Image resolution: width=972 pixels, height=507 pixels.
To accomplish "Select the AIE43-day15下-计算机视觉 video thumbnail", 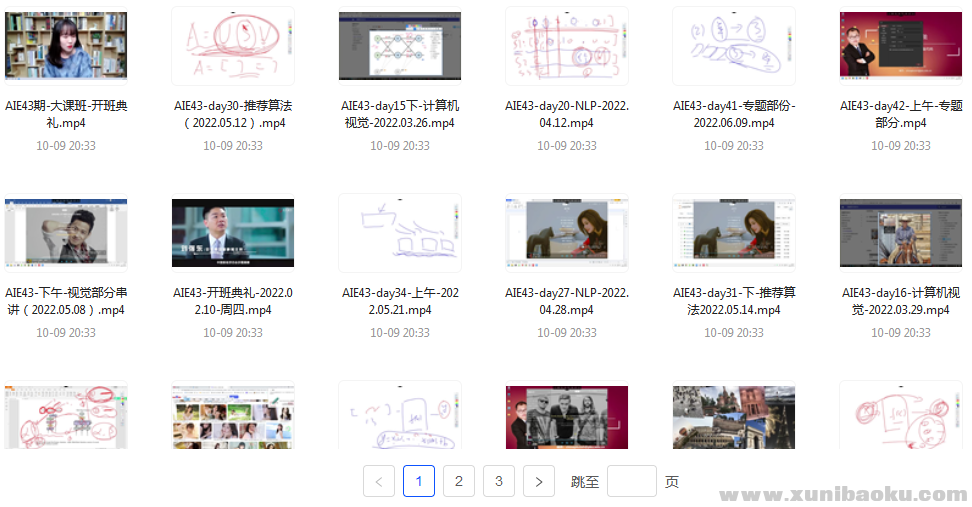I will coord(400,46).
